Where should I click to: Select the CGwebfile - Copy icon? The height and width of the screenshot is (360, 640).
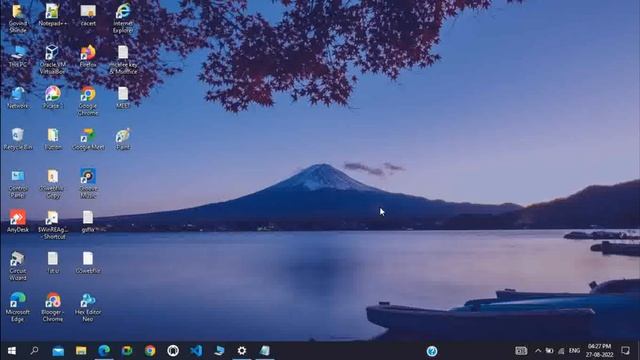click(53, 184)
